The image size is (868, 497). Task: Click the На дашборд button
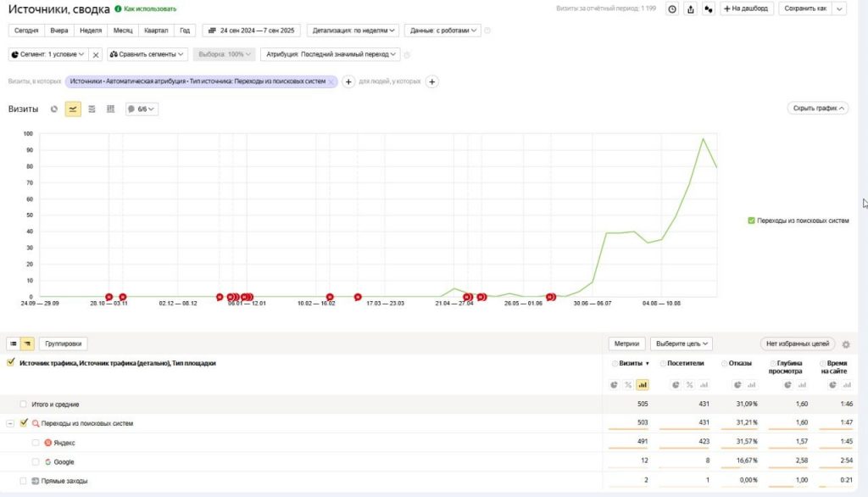tap(747, 8)
